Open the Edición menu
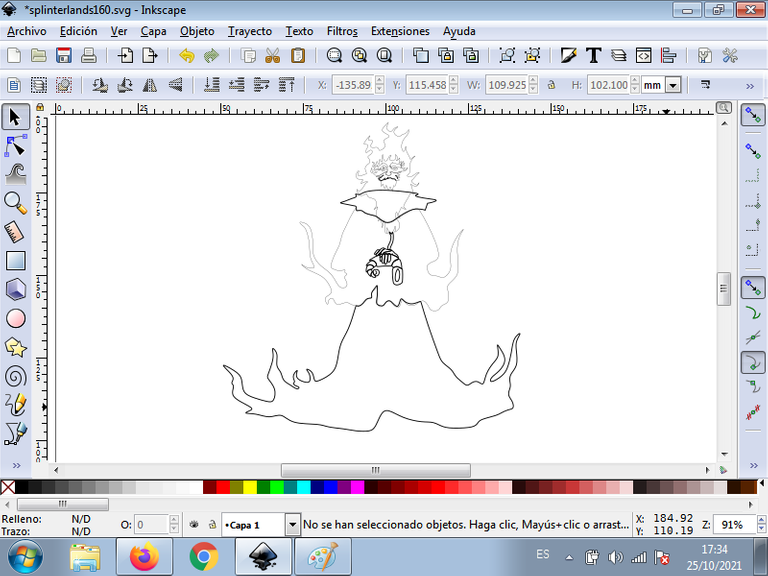The image size is (768, 576). point(78,31)
